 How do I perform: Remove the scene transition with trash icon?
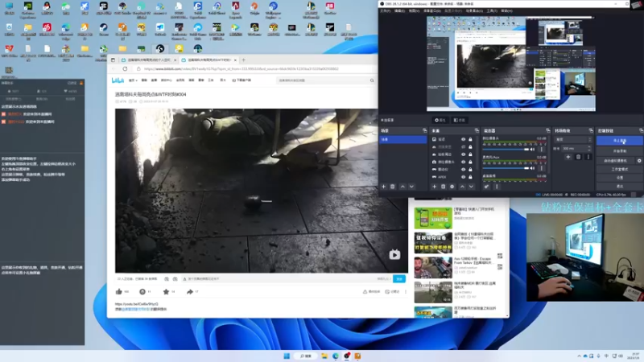[x=578, y=157]
